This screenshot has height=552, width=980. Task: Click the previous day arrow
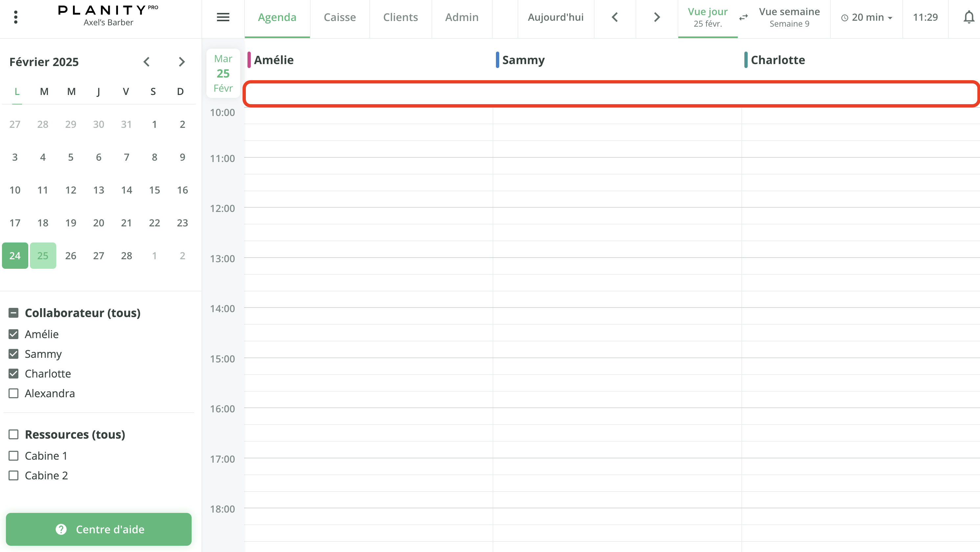[x=615, y=17]
